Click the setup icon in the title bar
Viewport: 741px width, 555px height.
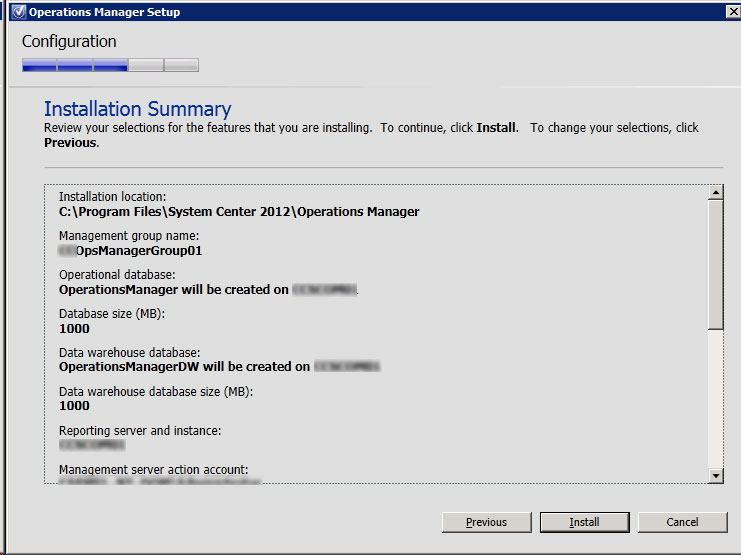tap(18, 12)
